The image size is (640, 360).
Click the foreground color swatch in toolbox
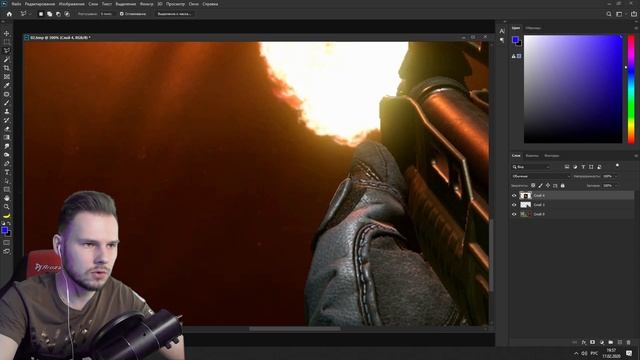(4, 231)
